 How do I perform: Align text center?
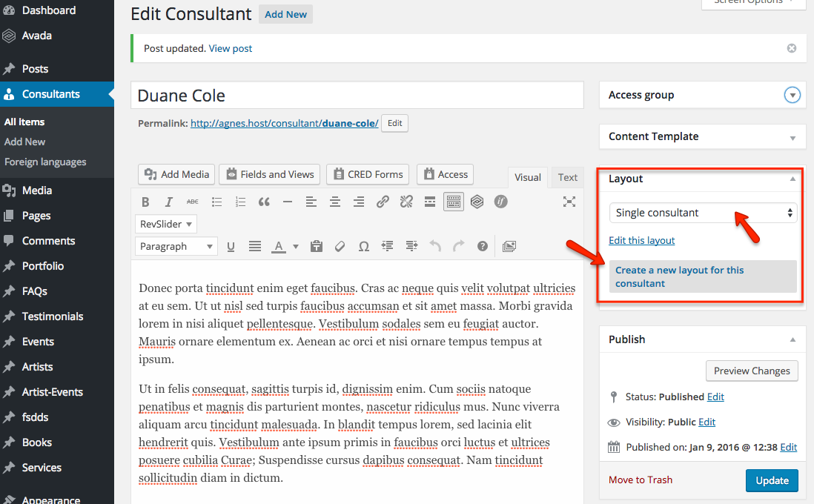tap(335, 202)
